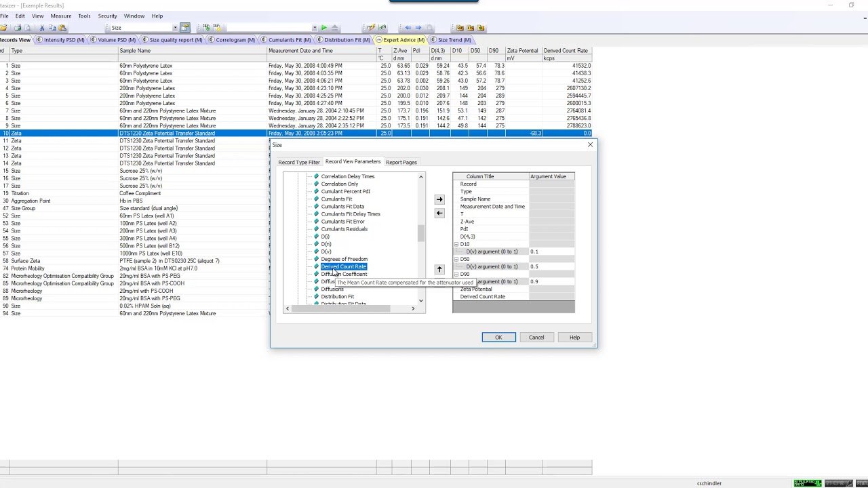Click the move up arrow button in dialog
868x488 pixels.
click(x=439, y=270)
